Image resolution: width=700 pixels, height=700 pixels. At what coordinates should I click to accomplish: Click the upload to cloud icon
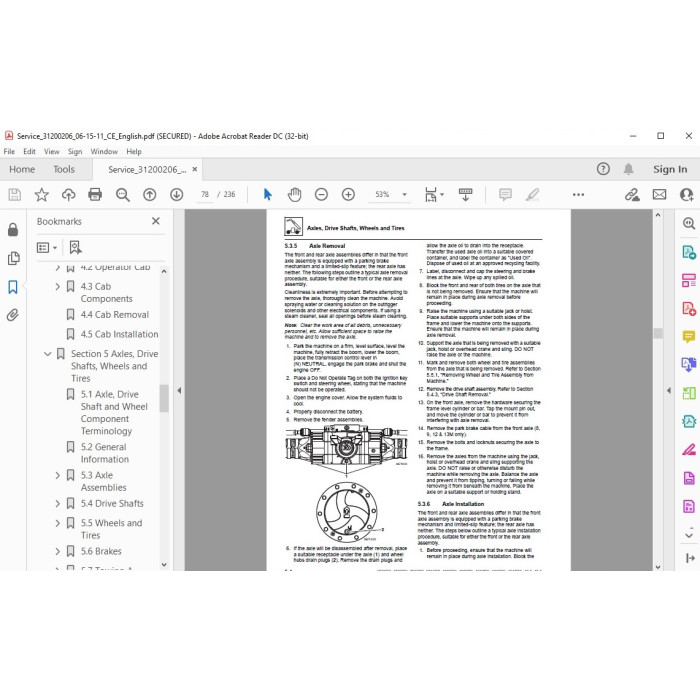(x=68, y=195)
